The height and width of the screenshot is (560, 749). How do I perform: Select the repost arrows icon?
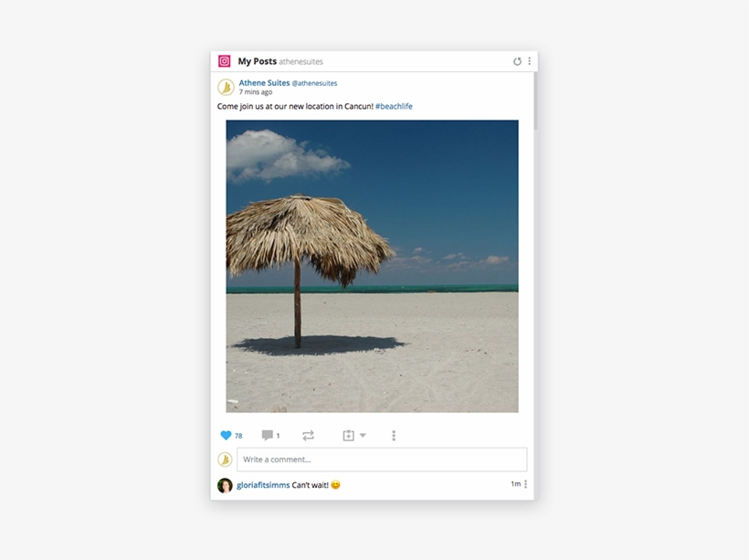click(x=308, y=435)
